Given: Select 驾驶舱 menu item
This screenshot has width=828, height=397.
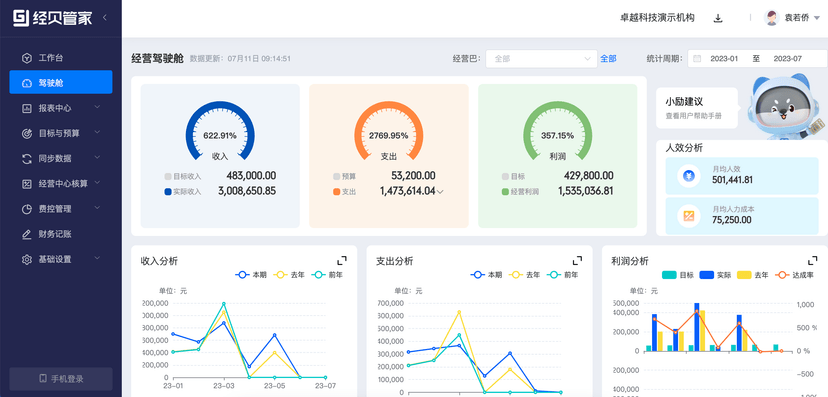Looking at the screenshot, I should tap(61, 83).
